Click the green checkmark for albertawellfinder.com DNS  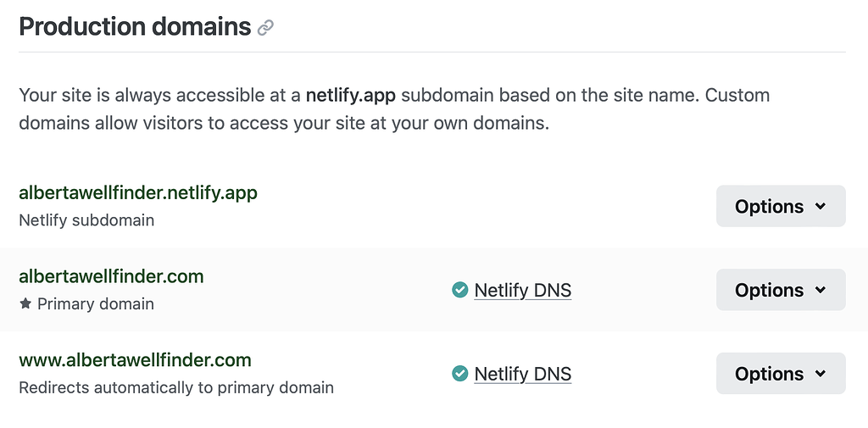460,291
